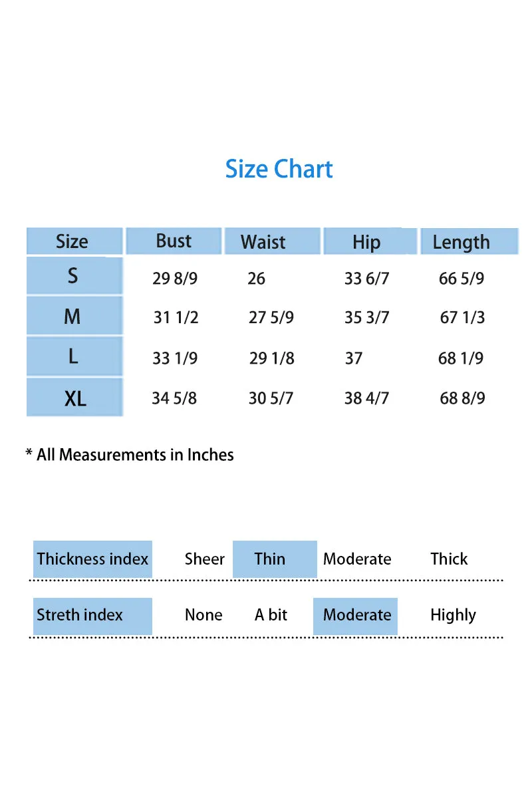Click the All Measurements in Inches note
This screenshot has width=532, height=798.
pyautogui.click(x=130, y=455)
